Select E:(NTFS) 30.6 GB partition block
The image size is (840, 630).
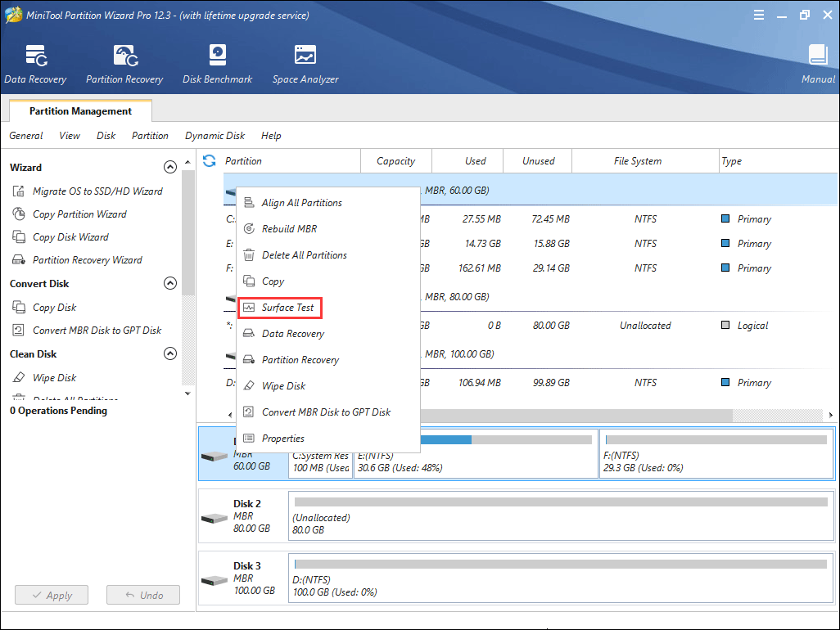pyautogui.click(x=476, y=453)
